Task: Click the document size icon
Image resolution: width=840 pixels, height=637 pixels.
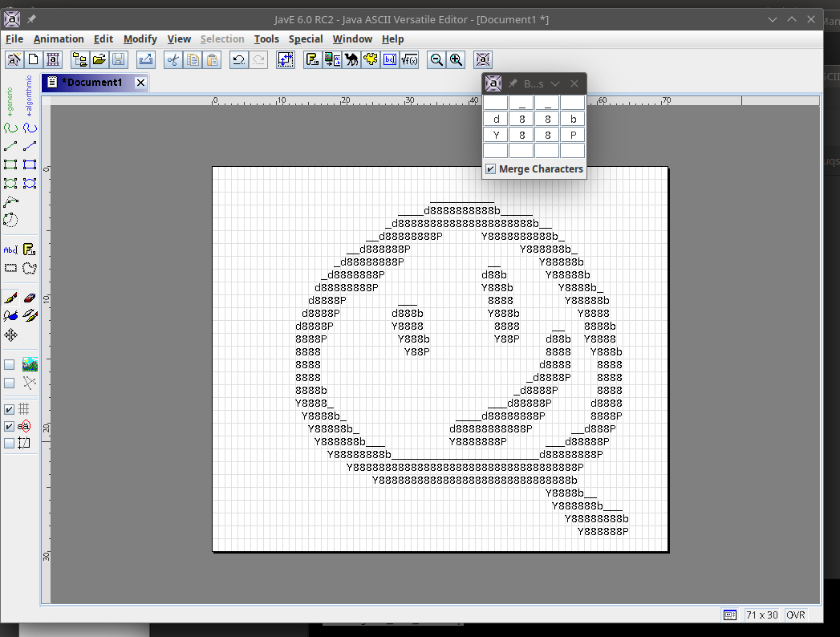Action: pyautogui.click(x=286, y=59)
